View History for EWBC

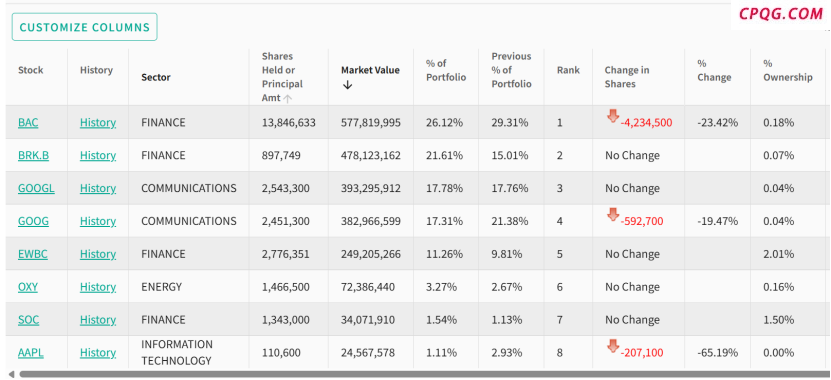pos(98,254)
